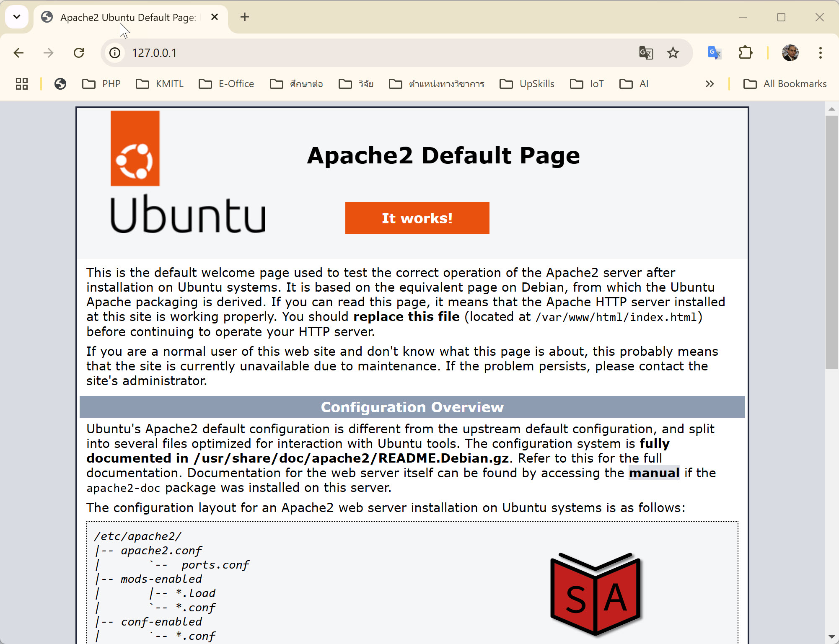The height and width of the screenshot is (644, 839).
Task: Follow the manual link in Configuration Overview
Action: click(x=654, y=473)
